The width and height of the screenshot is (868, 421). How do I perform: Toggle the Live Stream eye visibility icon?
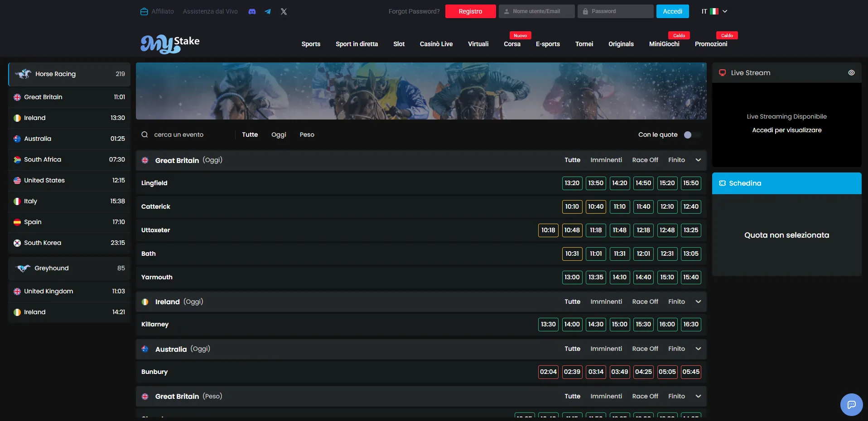(851, 72)
